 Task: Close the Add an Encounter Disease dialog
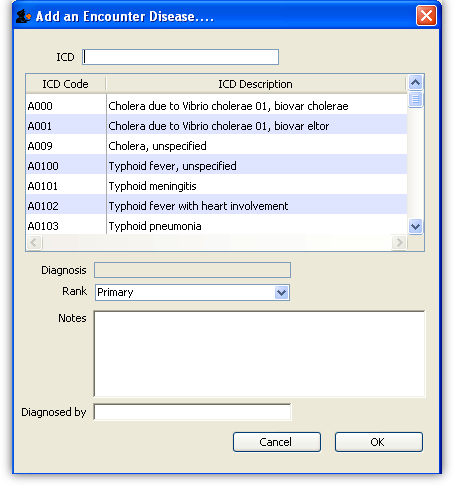click(x=426, y=16)
